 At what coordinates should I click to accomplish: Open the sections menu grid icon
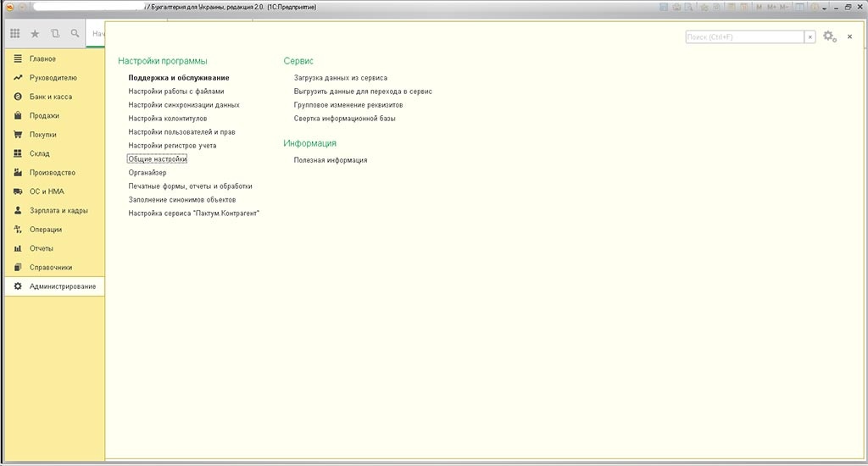15,34
